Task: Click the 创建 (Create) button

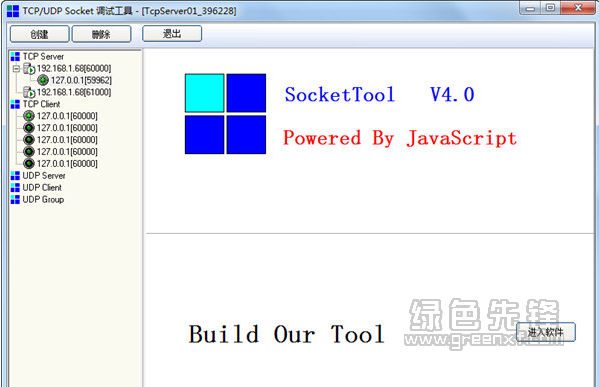Action: click(x=39, y=34)
